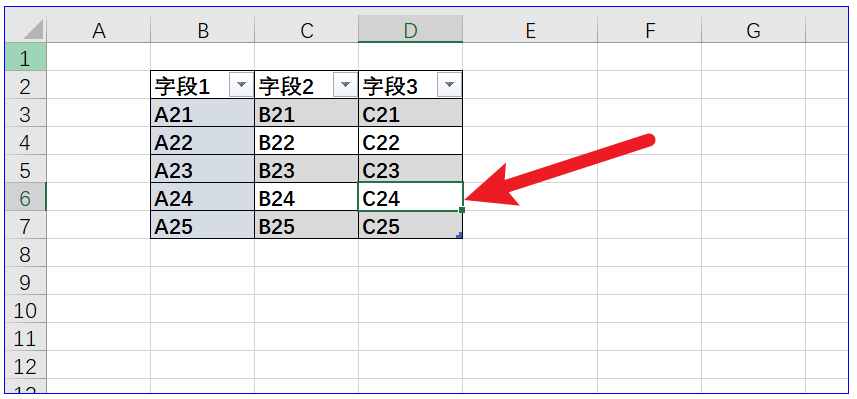Select cell C22
Image resolution: width=857 pixels, height=399 pixels.
click(x=410, y=141)
